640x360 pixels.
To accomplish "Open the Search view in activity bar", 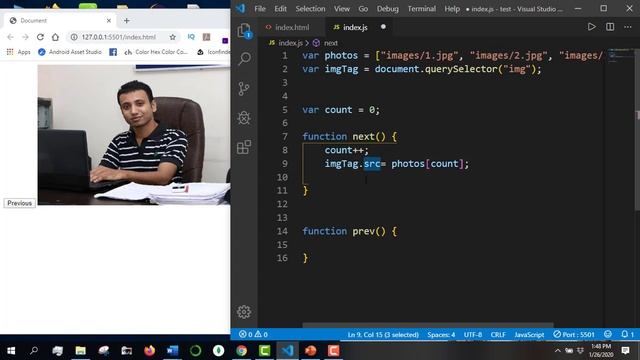I will pyautogui.click(x=244, y=58).
